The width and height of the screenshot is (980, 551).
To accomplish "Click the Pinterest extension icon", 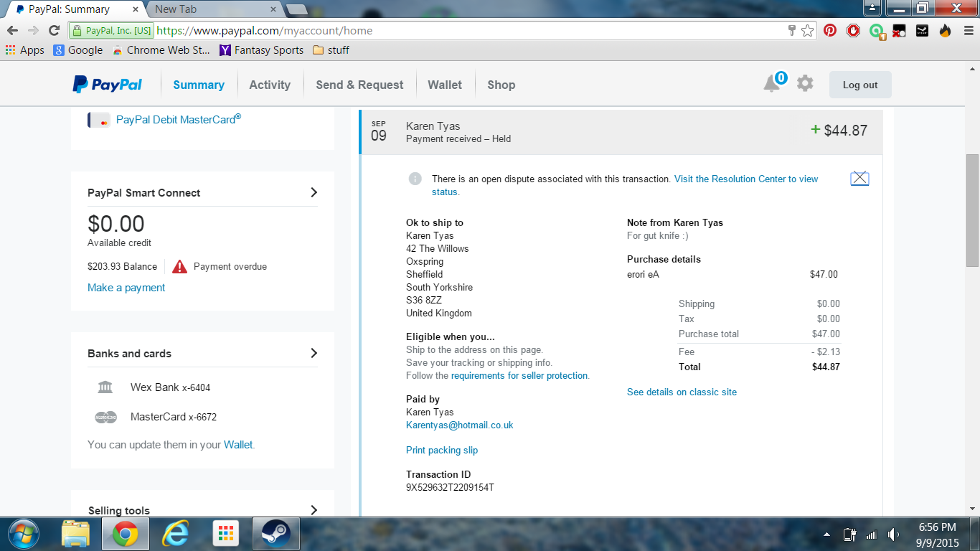I will [x=830, y=30].
